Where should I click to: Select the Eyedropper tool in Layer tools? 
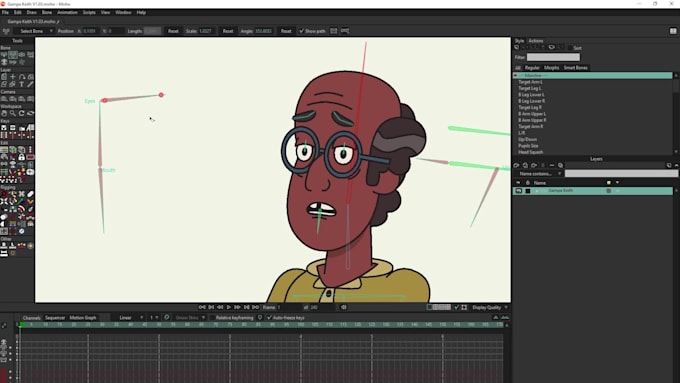30,85
